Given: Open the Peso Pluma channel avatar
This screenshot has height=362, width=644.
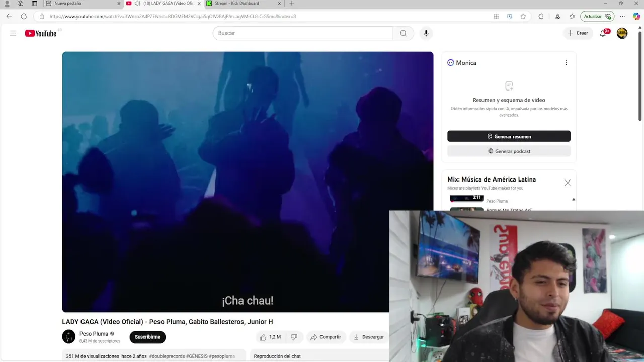Looking at the screenshot, I should (68, 337).
